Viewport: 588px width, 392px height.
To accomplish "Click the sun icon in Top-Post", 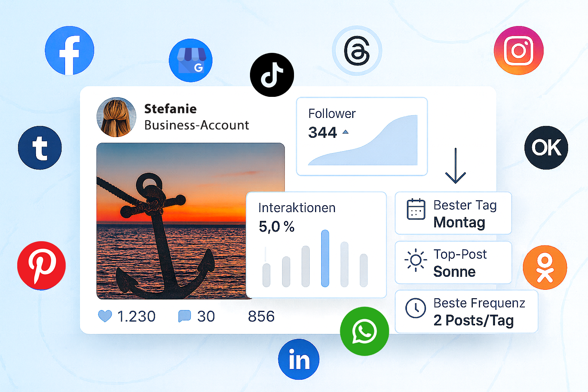I will pos(416,260).
